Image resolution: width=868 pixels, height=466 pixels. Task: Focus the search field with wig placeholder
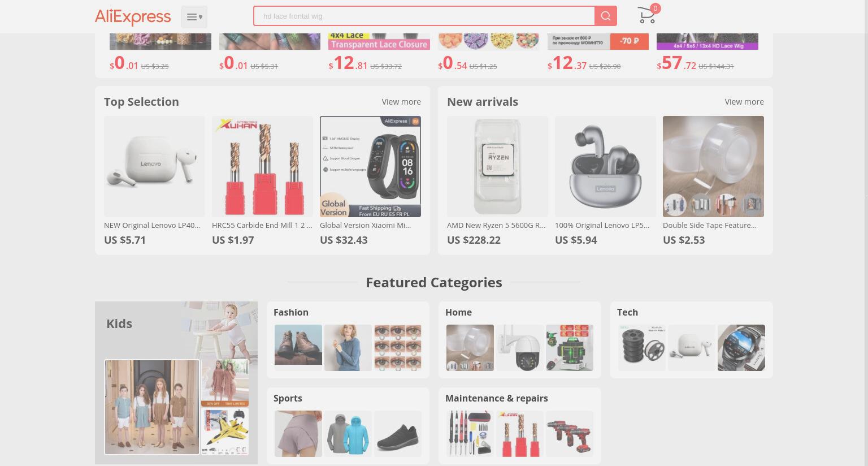424,16
